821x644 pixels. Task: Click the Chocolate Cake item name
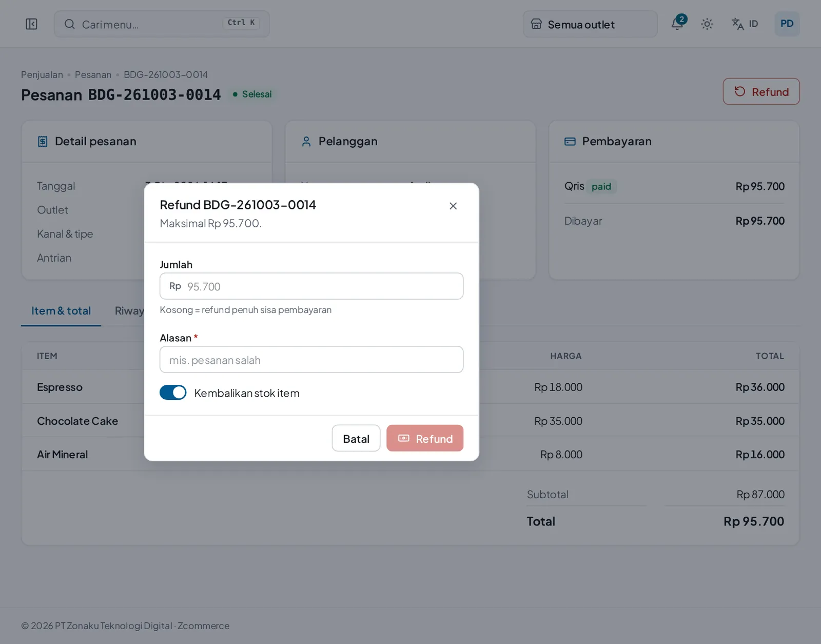pyautogui.click(x=77, y=421)
